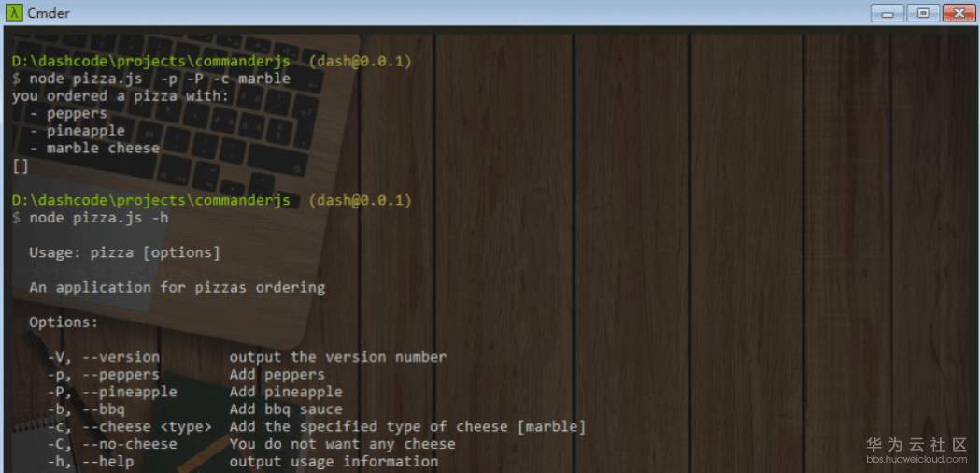Click 'You do not want any cheese' description

click(342, 444)
